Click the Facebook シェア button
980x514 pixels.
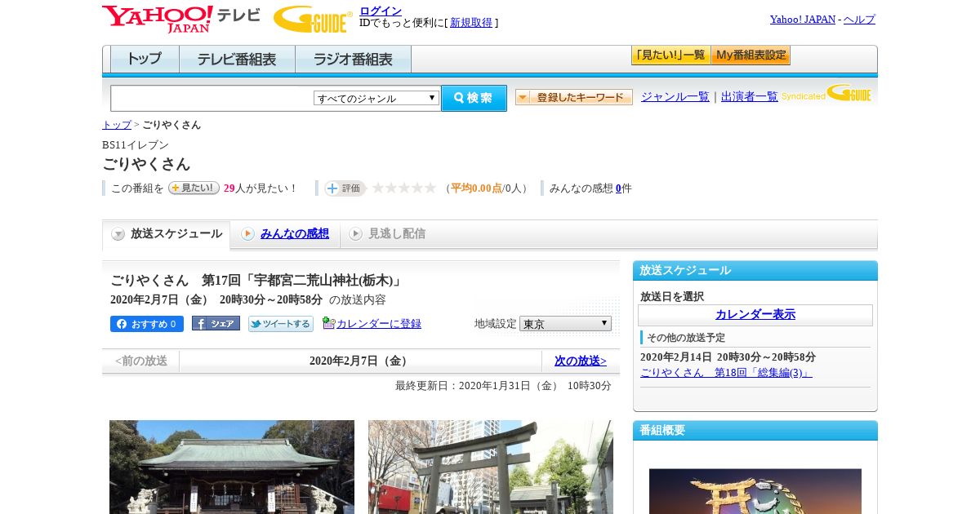pos(216,323)
